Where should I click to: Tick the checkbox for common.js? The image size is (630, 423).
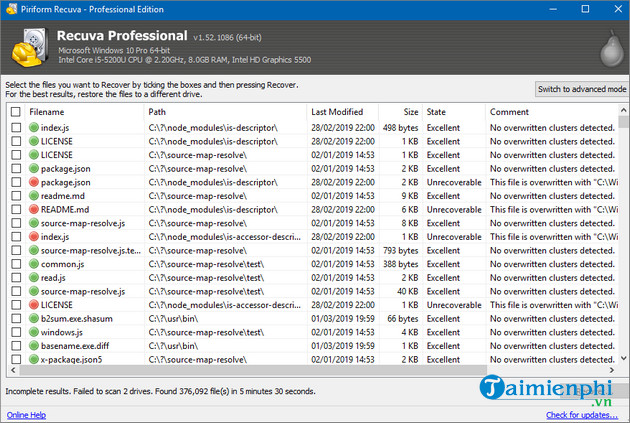tap(15, 264)
